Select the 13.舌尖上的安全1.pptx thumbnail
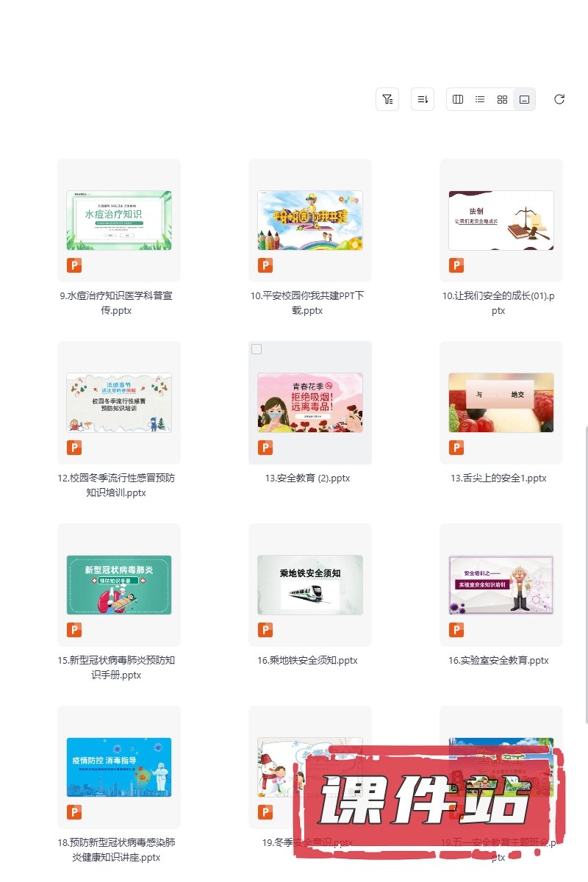The width and height of the screenshot is (588, 882). (501, 403)
